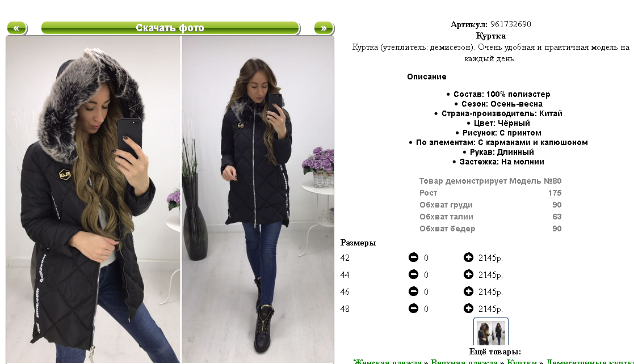634x364 pixels.
Task: Open the Верхняя одежда breadcrumb link
Action: [x=464, y=361]
